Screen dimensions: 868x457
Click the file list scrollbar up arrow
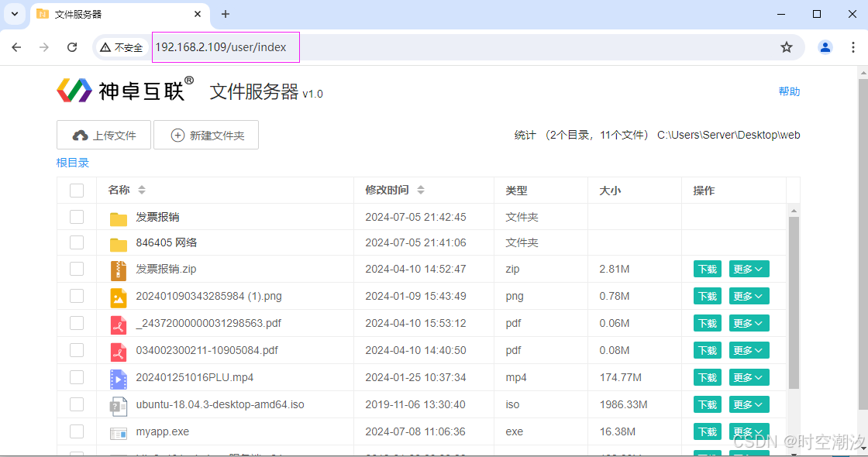pos(794,211)
